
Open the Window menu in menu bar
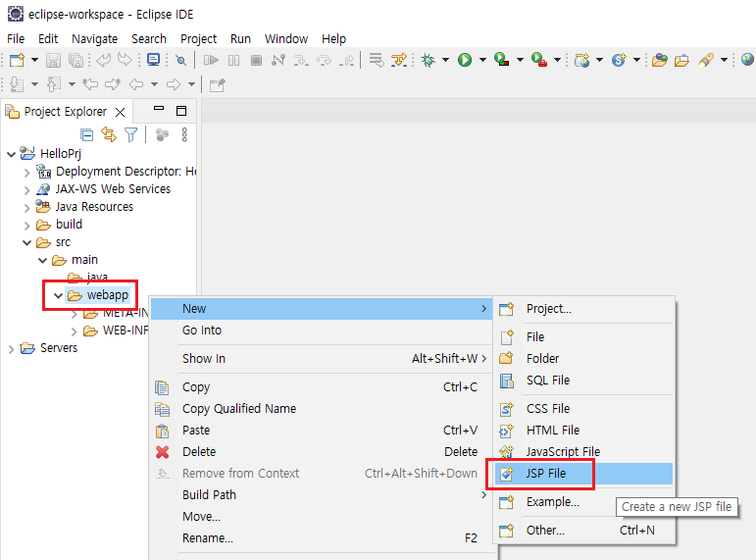(x=285, y=38)
